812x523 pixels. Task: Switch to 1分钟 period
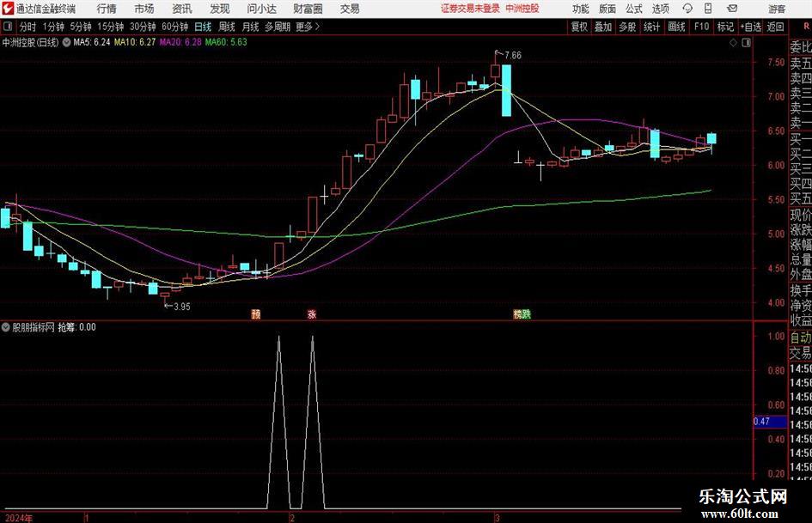[x=52, y=27]
